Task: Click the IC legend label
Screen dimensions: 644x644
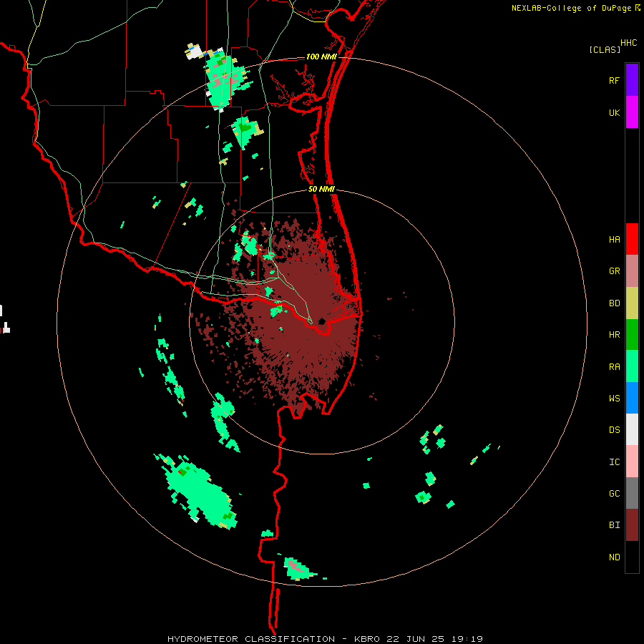Action: pos(614,462)
